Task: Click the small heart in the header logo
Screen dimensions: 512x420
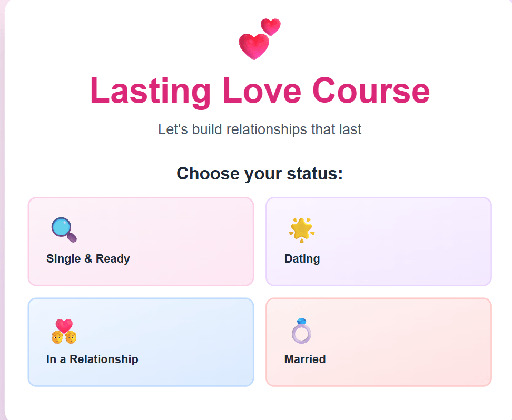Action: (x=270, y=26)
